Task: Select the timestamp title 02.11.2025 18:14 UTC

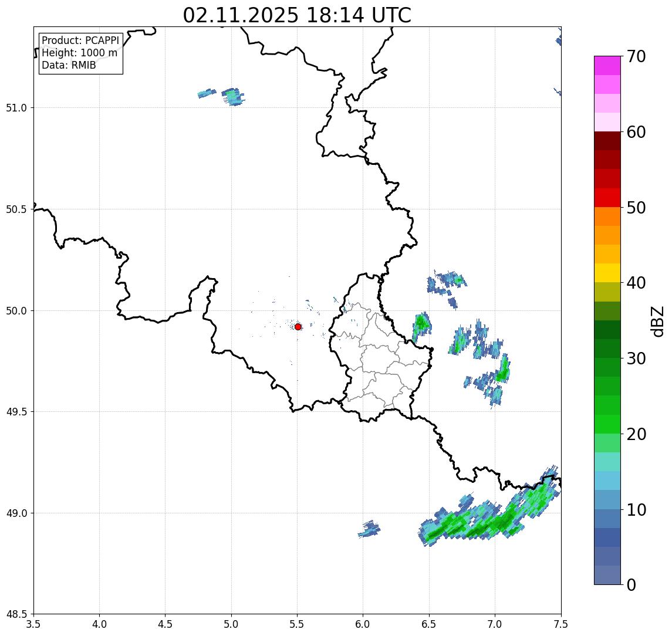Action: coord(297,15)
